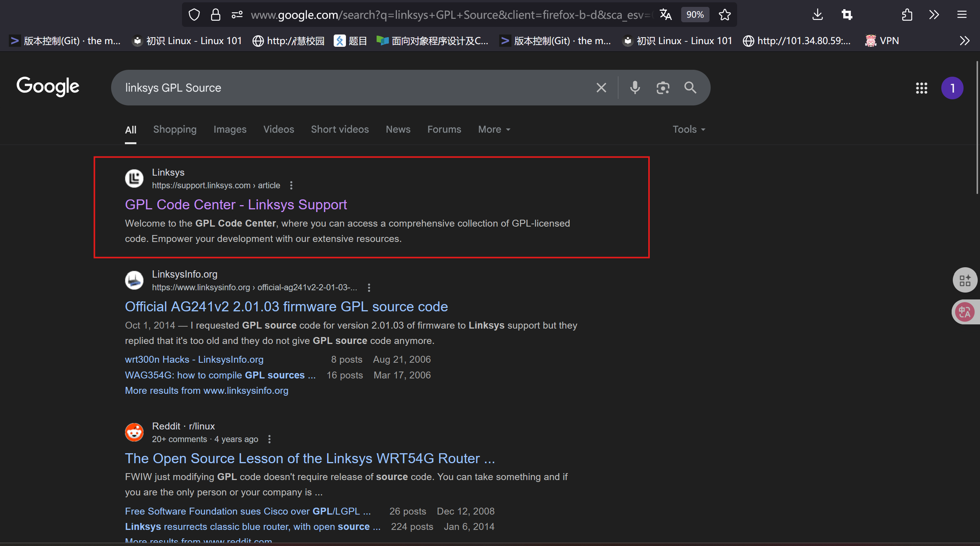Viewport: 980px width, 546px height.
Task: Open Official AG241v2 firmware GPL source result
Action: [x=286, y=307]
